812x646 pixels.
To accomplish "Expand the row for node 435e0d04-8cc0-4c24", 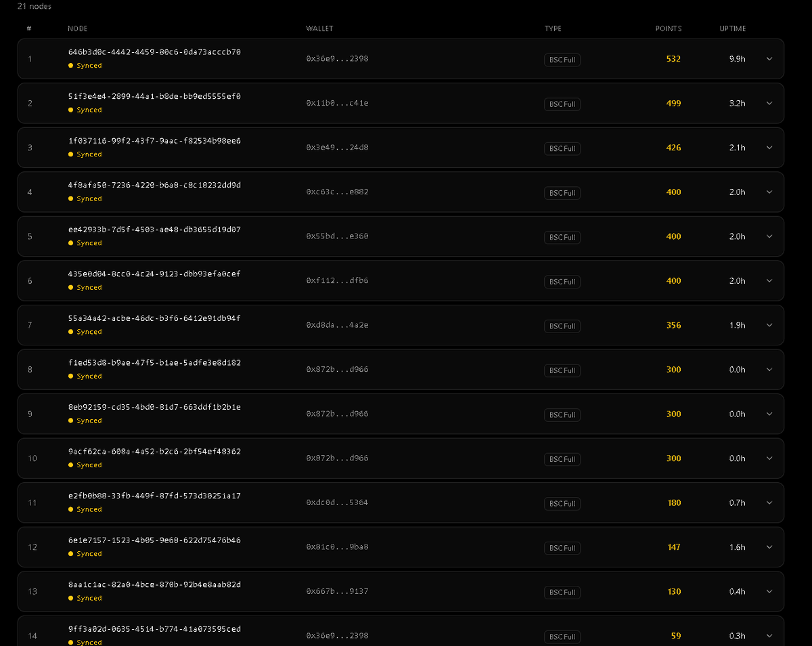I will coord(769,281).
